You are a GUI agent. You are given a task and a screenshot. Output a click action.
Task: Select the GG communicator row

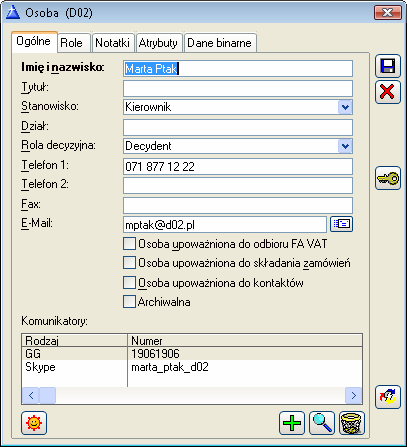192,353
